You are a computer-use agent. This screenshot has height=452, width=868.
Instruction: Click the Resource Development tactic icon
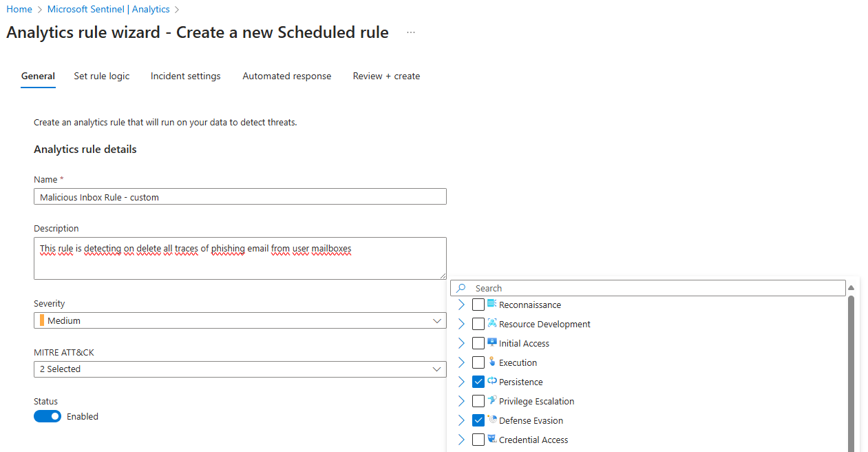tap(491, 323)
